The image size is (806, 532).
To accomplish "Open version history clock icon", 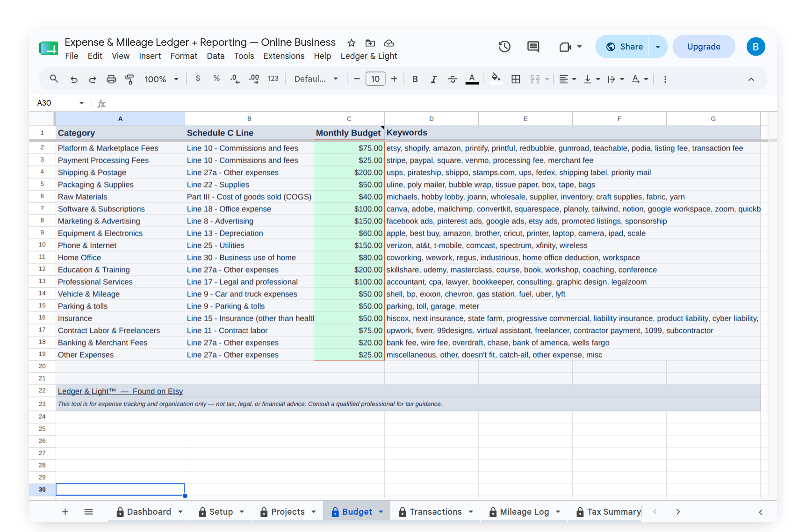I will click(x=504, y=46).
